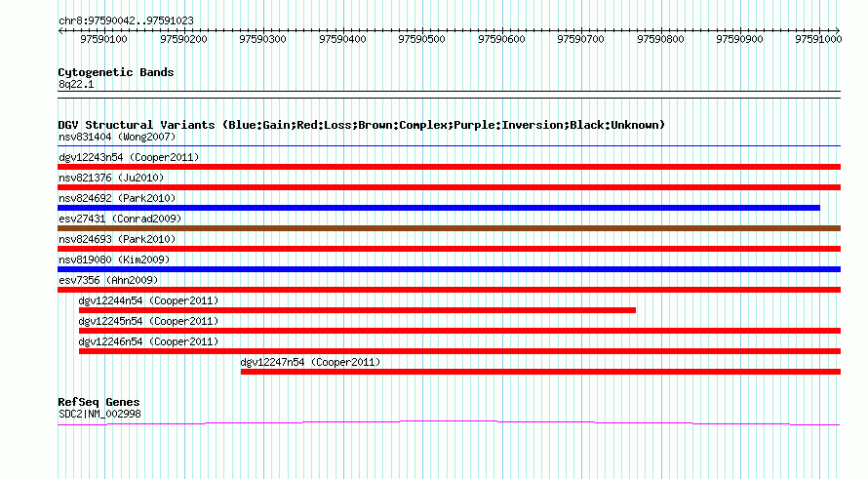Click variant label nsv831404 (Wong2007)
The height and width of the screenshot is (479, 868).
point(117,137)
